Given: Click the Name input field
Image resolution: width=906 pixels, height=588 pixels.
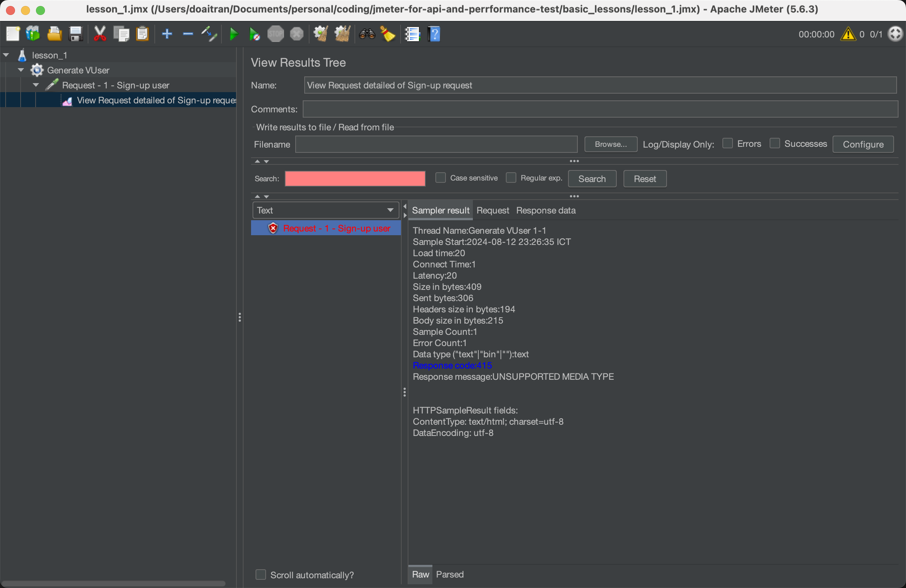Looking at the screenshot, I should pos(600,85).
